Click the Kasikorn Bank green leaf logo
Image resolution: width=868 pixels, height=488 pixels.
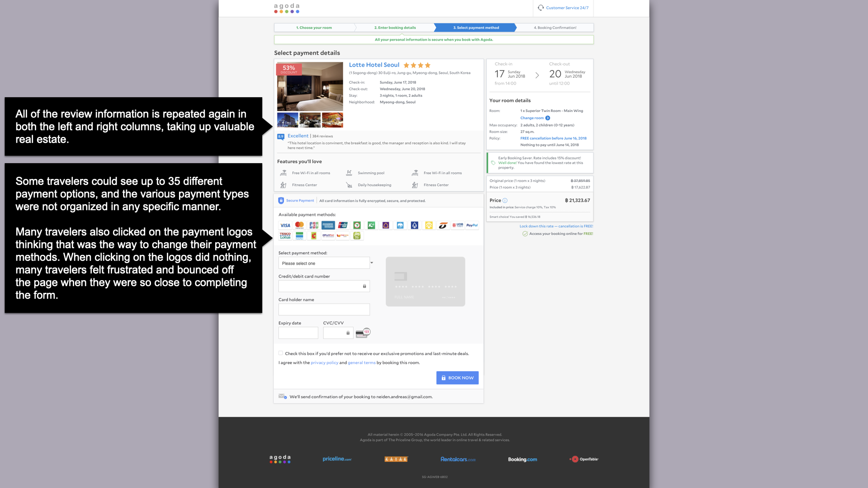pyautogui.click(x=357, y=225)
